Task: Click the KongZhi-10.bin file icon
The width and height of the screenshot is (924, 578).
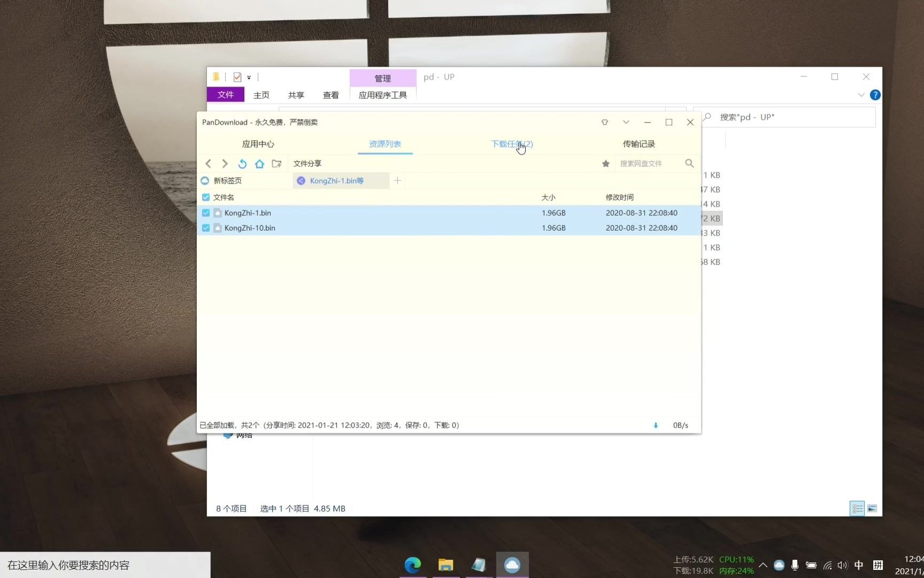Action: 218,228
